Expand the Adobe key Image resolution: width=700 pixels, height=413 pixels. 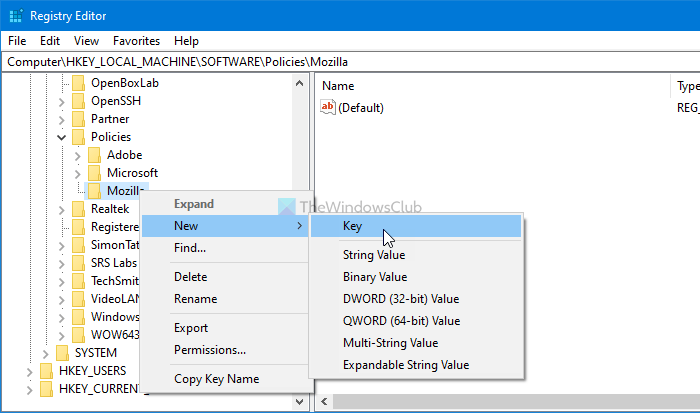(78, 156)
